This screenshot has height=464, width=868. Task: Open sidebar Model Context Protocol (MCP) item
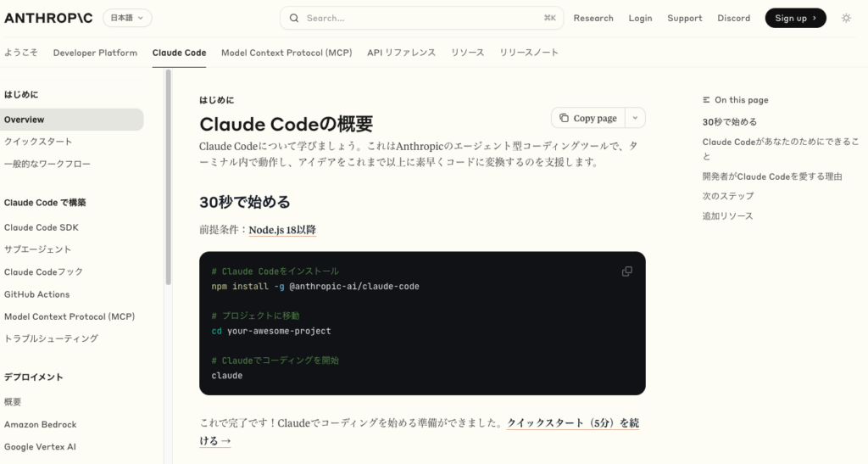(70, 316)
